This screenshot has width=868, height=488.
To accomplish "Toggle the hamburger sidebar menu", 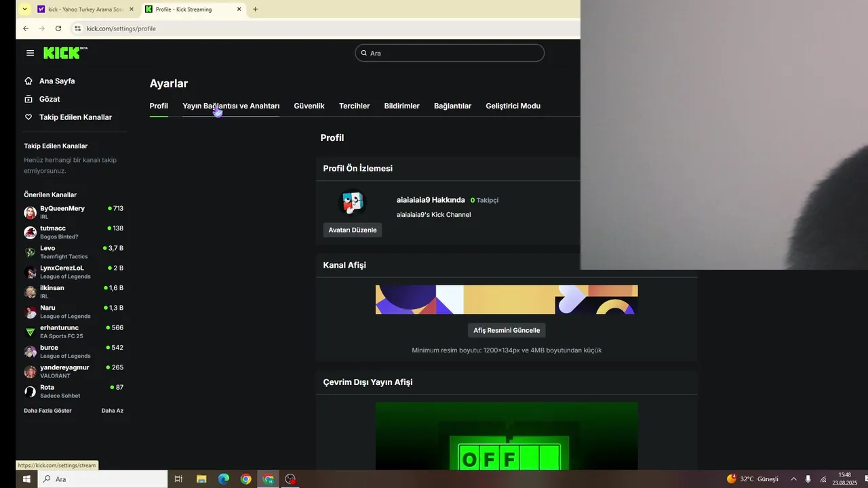I will [30, 53].
